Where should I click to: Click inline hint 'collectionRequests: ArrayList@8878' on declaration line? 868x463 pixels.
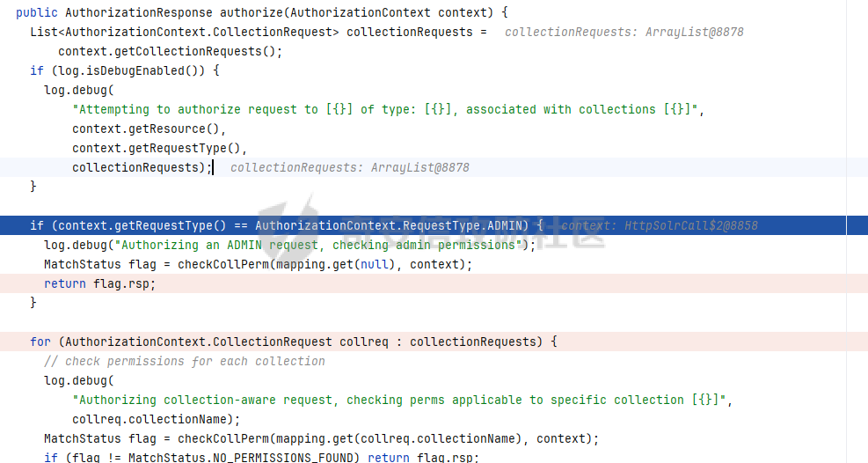tap(624, 32)
